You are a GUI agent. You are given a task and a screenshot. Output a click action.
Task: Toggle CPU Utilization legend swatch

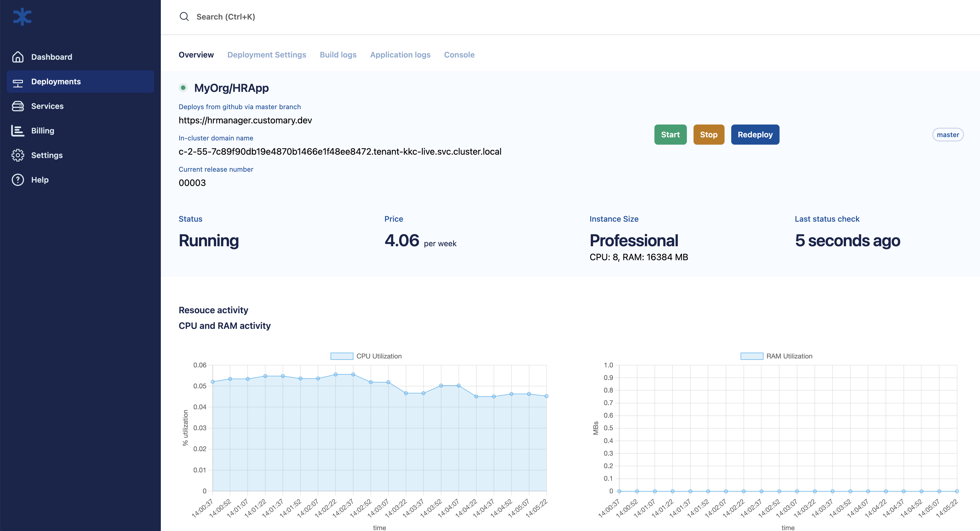click(342, 356)
